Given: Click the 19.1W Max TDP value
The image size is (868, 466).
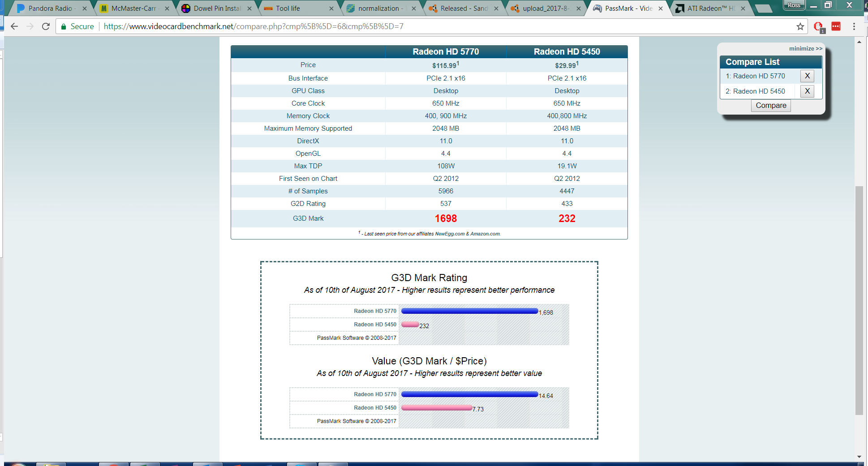Looking at the screenshot, I should click(567, 166).
